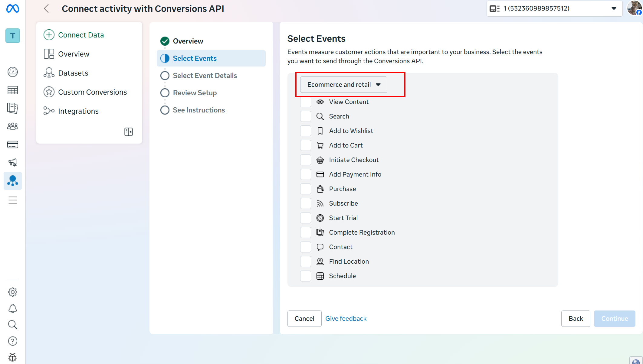Go to the Select Event Details step
The height and width of the screenshot is (364, 643).
click(205, 76)
